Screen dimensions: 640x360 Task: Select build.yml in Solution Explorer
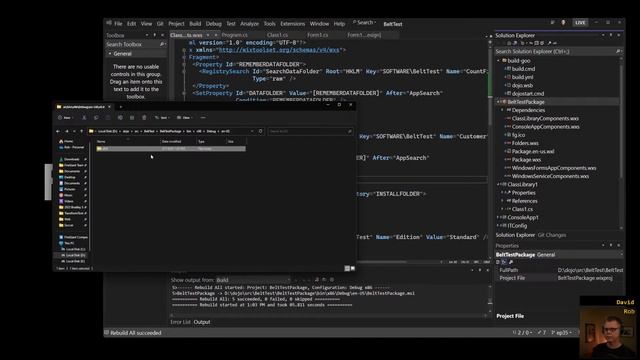coord(522,77)
